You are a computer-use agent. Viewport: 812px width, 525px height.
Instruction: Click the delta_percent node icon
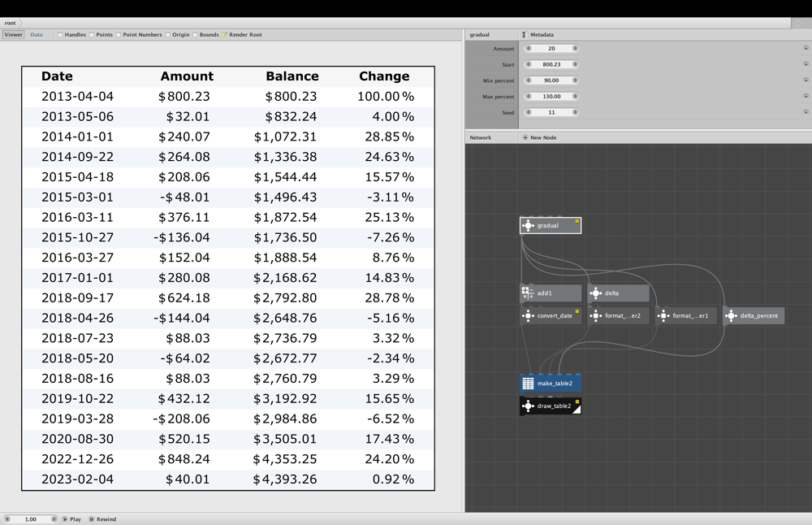pyautogui.click(x=731, y=315)
